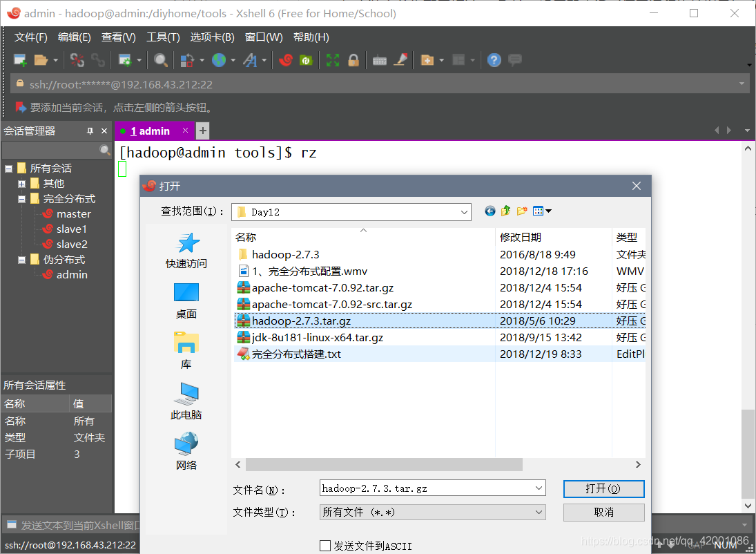Collapse the 完全分布式 folder node

click(x=21, y=200)
